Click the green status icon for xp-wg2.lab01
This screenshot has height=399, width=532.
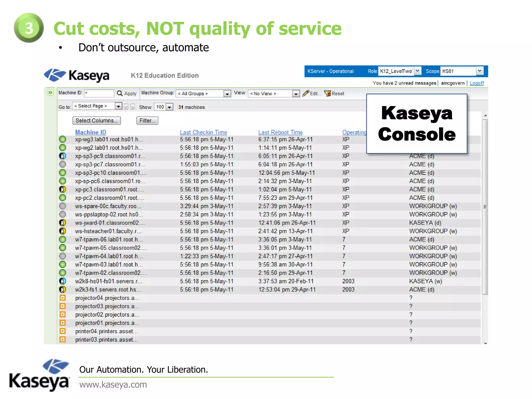coord(63,148)
